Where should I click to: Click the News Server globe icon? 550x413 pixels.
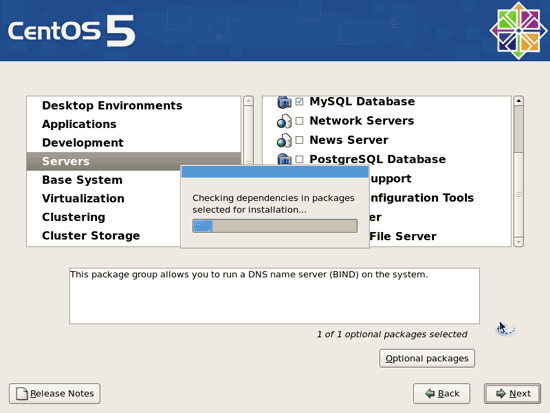[284, 141]
